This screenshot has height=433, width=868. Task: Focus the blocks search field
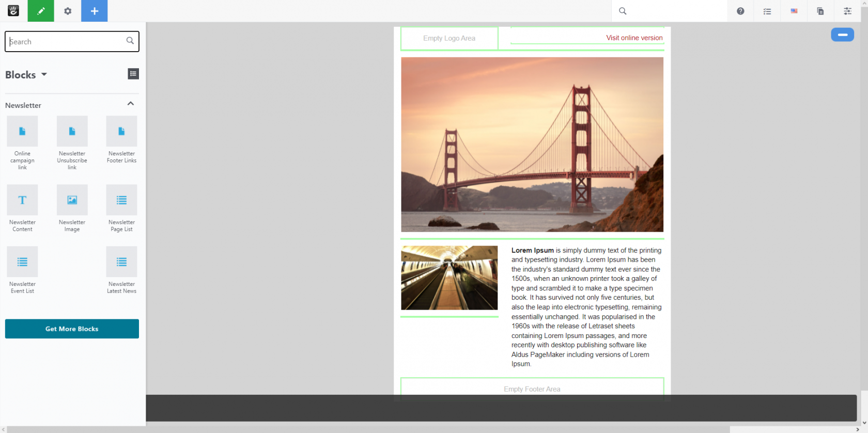(66, 42)
